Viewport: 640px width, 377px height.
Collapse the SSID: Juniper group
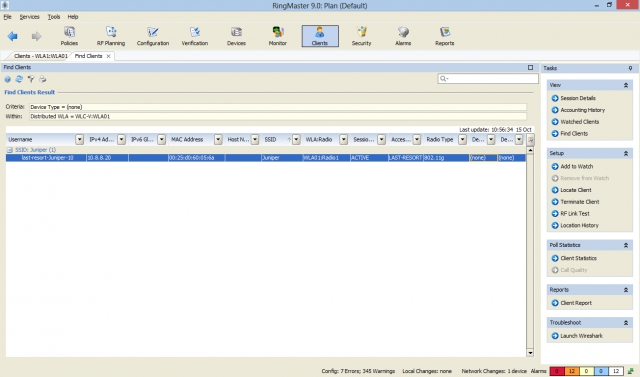tap(10, 150)
